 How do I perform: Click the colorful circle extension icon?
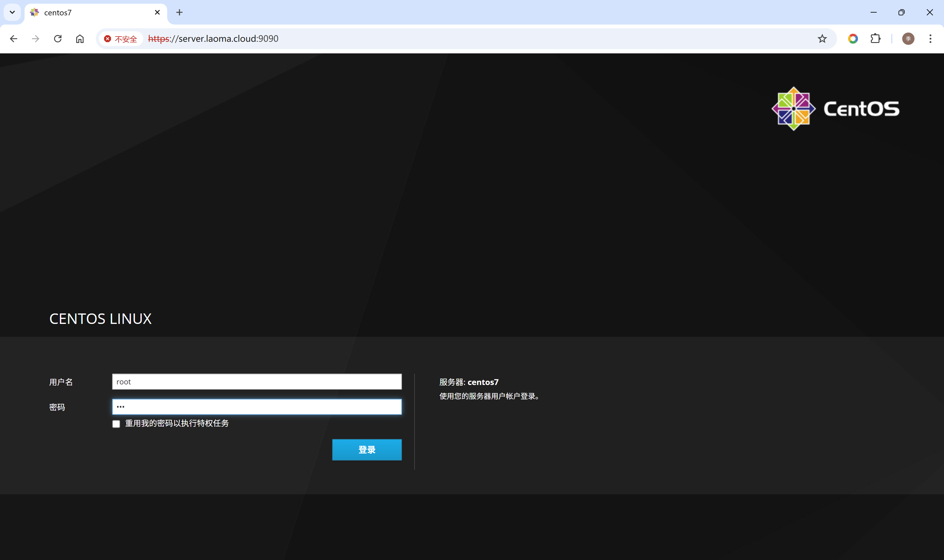click(x=853, y=38)
